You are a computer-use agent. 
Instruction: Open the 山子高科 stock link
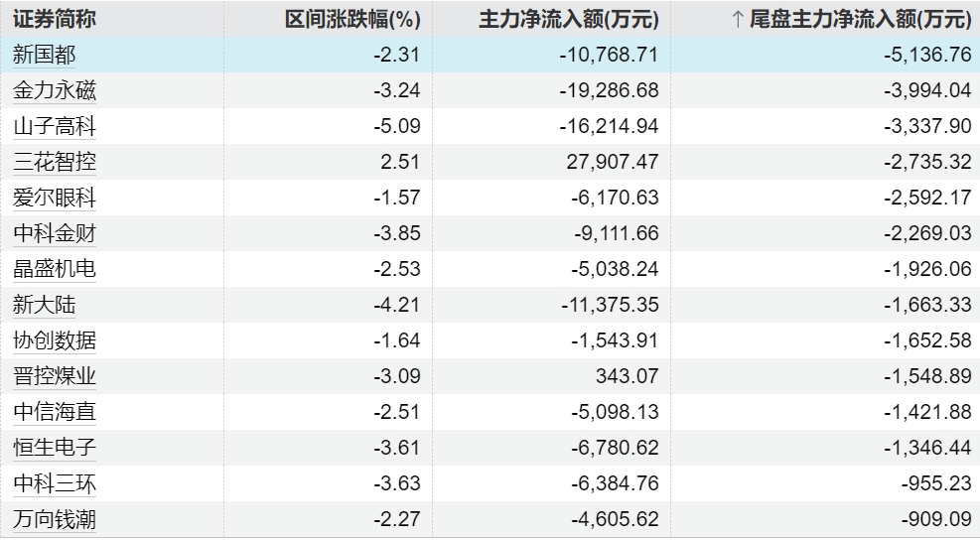[55, 126]
